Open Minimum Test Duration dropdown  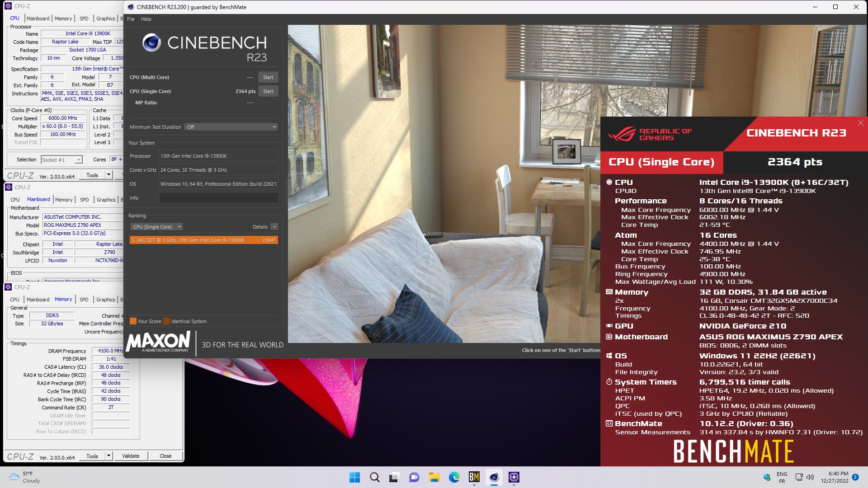[x=231, y=127]
